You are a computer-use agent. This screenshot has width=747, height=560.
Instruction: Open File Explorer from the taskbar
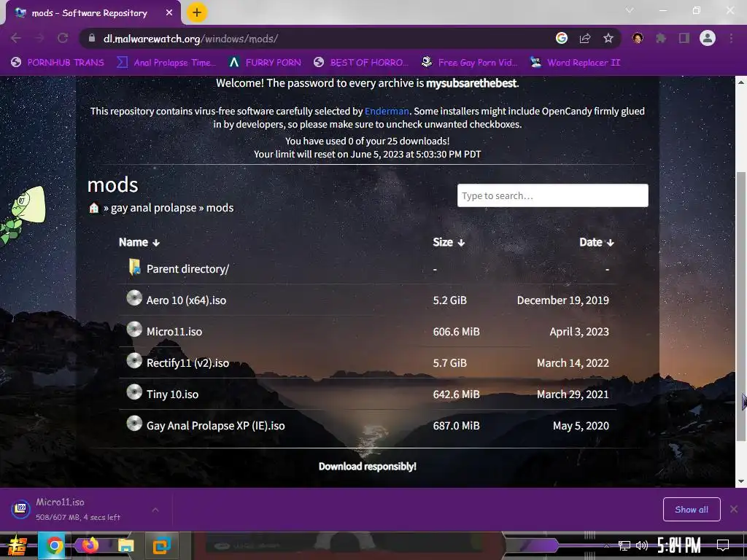[125, 545]
